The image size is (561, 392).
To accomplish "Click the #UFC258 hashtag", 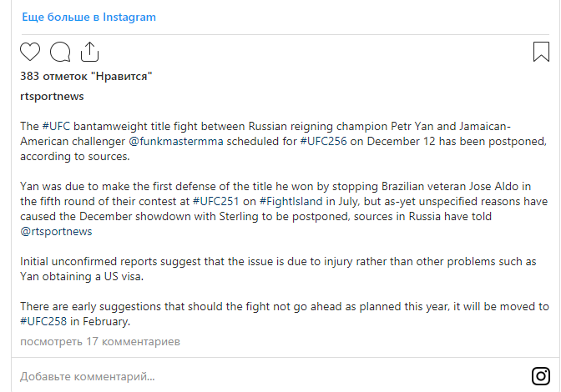I will [45, 321].
